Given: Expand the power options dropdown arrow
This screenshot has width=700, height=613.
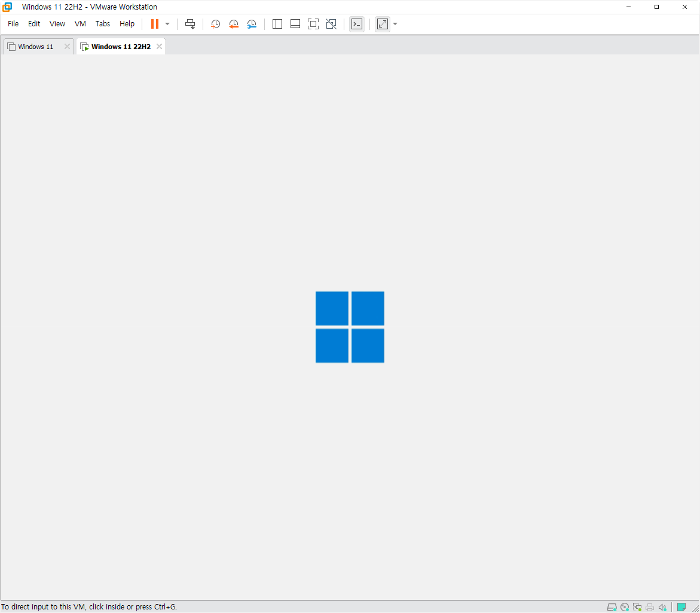Looking at the screenshot, I should click(167, 24).
